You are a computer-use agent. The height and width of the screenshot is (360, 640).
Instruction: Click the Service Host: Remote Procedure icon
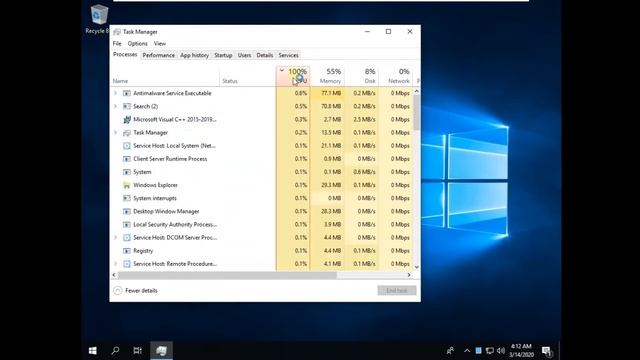coord(127,264)
